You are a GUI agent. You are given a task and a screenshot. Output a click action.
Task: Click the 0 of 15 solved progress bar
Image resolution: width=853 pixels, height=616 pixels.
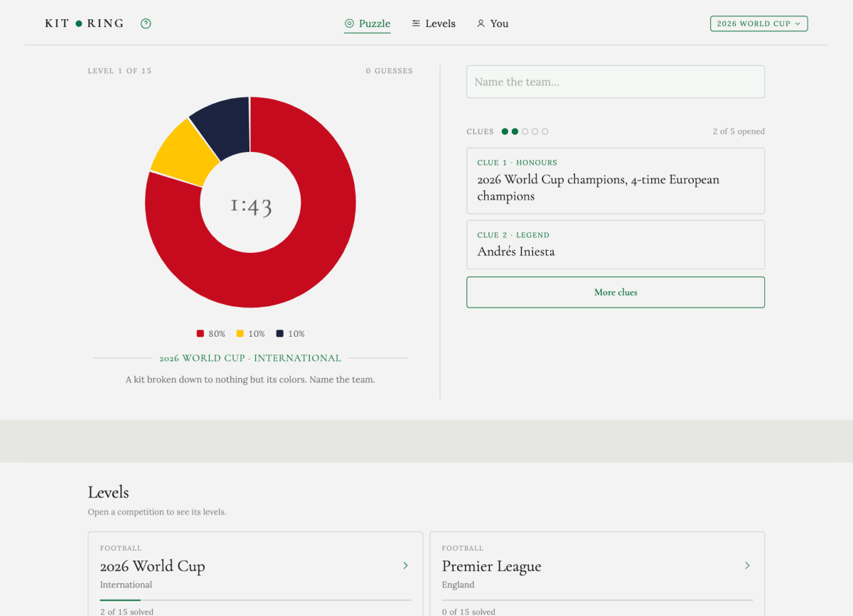(x=597, y=600)
